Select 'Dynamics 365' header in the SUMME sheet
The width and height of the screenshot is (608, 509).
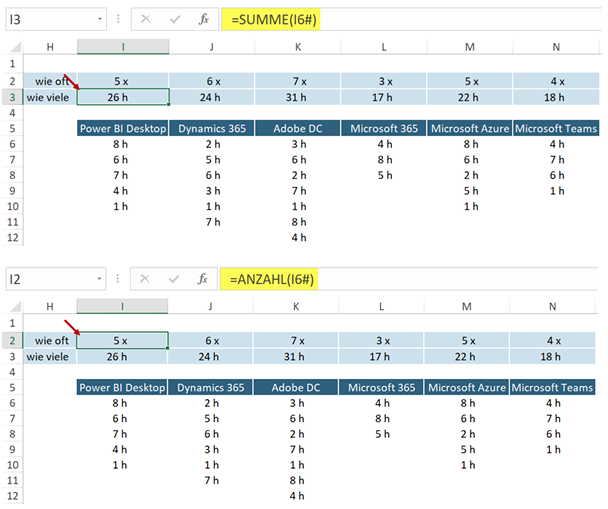pyautogui.click(x=212, y=128)
